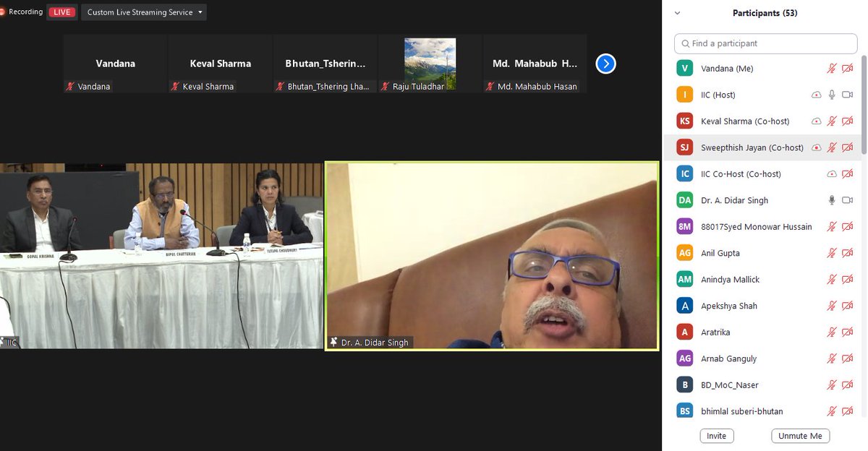Click the Participants (53) panel title
This screenshot has width=868, height=451.
(765, 13)
